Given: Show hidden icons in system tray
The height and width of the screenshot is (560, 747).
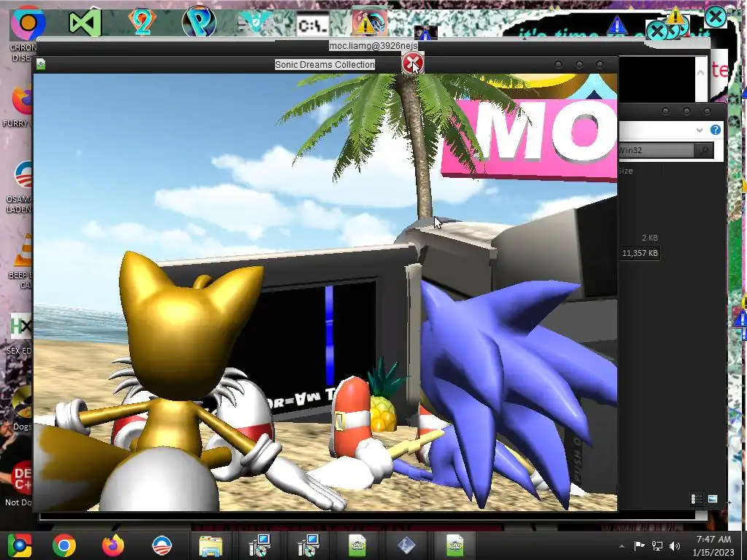Looking at the screenshot, I should (622, 546).
